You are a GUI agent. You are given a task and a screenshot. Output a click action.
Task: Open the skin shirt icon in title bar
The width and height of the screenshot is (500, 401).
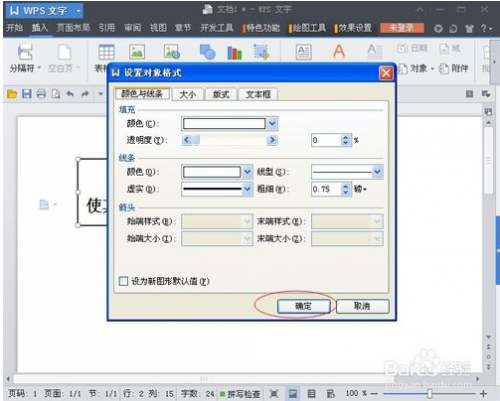point(469,29)
